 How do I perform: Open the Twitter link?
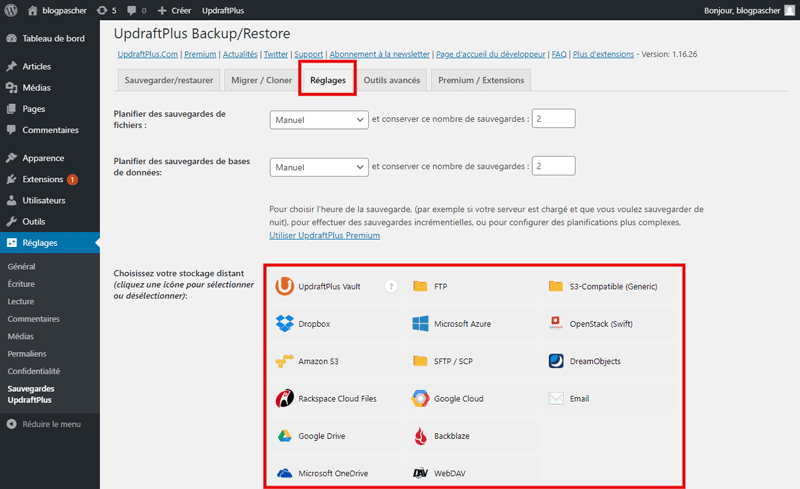[276, 54]
